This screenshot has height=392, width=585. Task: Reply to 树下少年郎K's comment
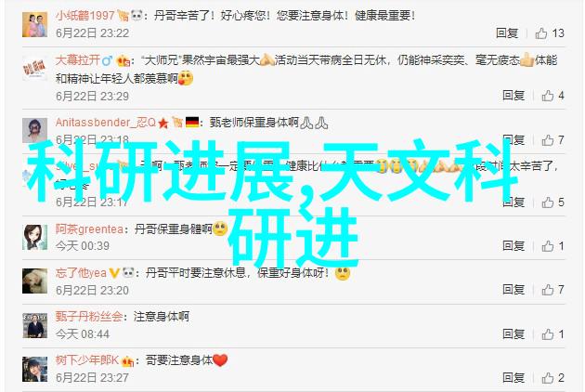click(513, 377)
